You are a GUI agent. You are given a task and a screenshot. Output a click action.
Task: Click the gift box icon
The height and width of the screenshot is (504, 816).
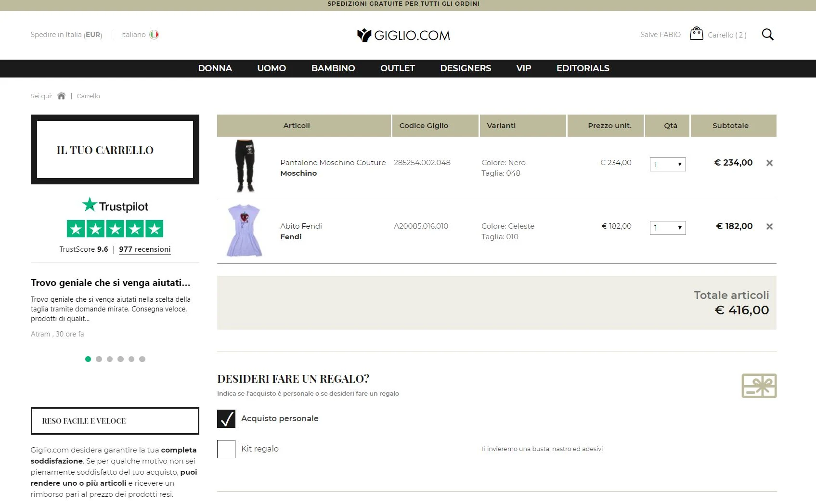tap(759, 386)
